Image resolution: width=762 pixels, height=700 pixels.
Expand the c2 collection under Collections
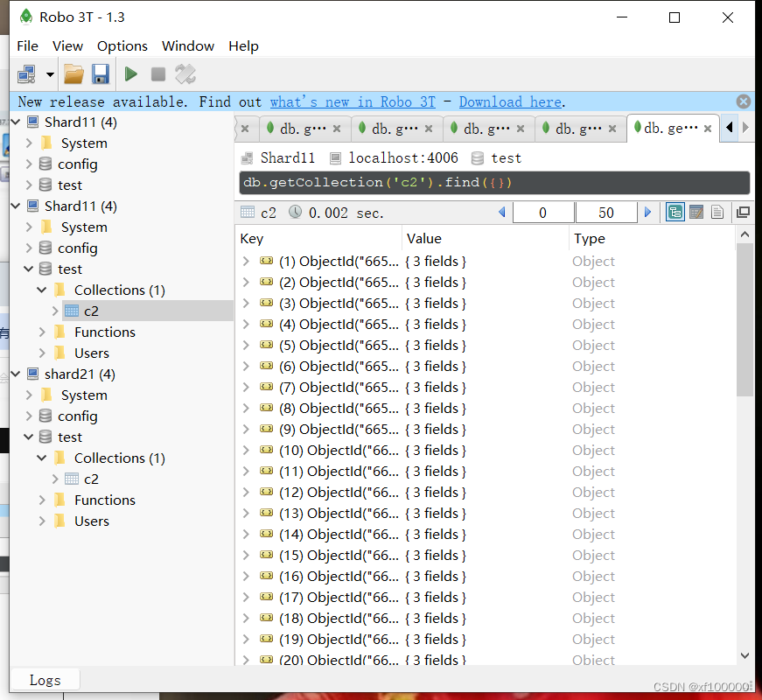click(x=55, y=311)
